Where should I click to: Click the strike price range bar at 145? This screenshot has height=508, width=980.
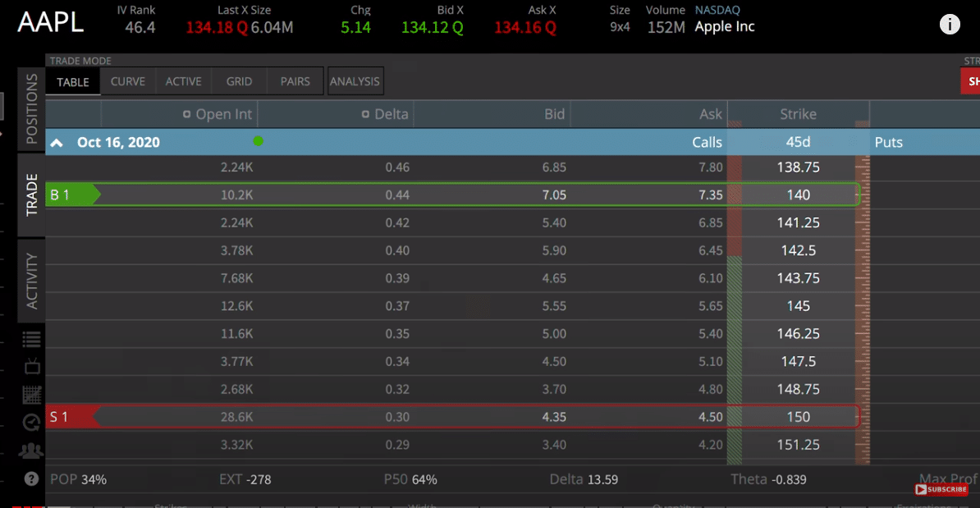point(735,305)
